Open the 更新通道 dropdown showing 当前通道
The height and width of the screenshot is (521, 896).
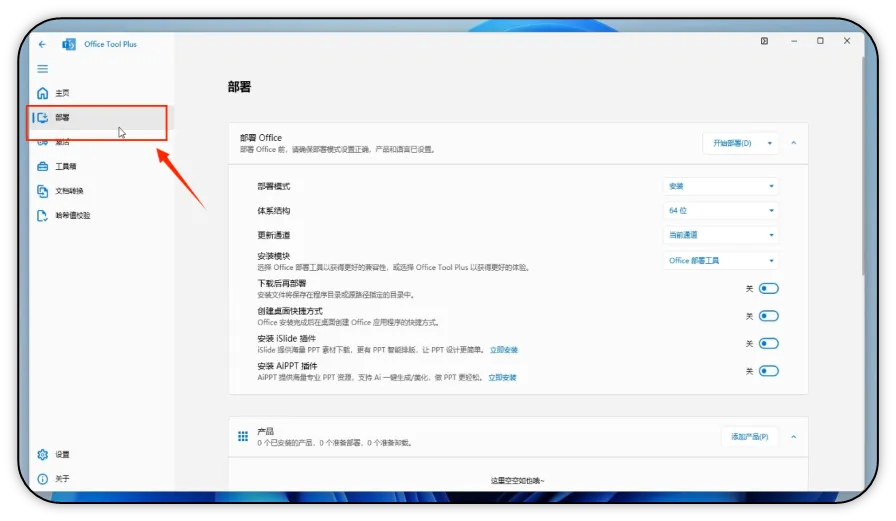[721, 235]
